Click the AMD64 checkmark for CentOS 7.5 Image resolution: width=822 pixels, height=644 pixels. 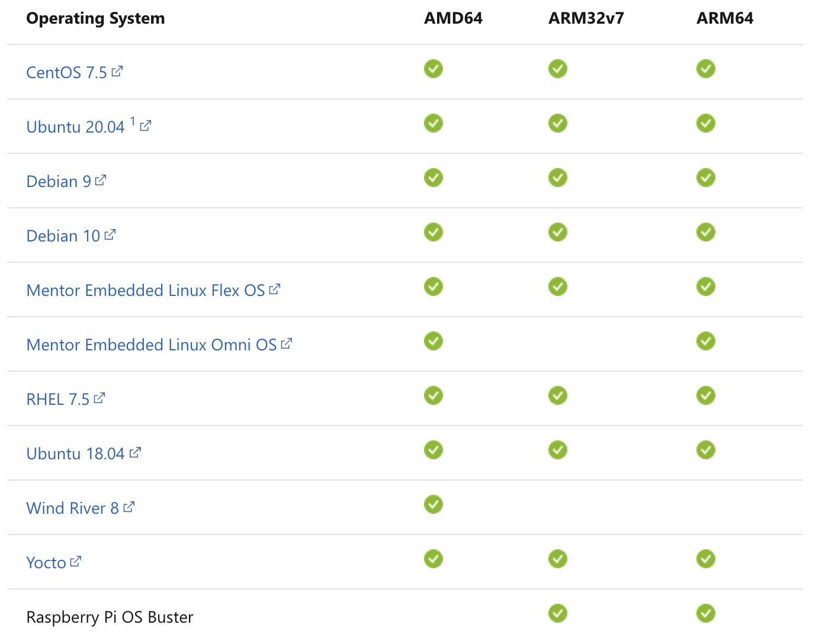pos(434,69)
